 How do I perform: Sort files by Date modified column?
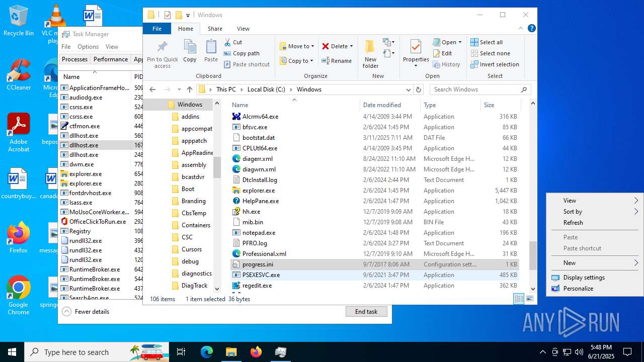(390, 105)
